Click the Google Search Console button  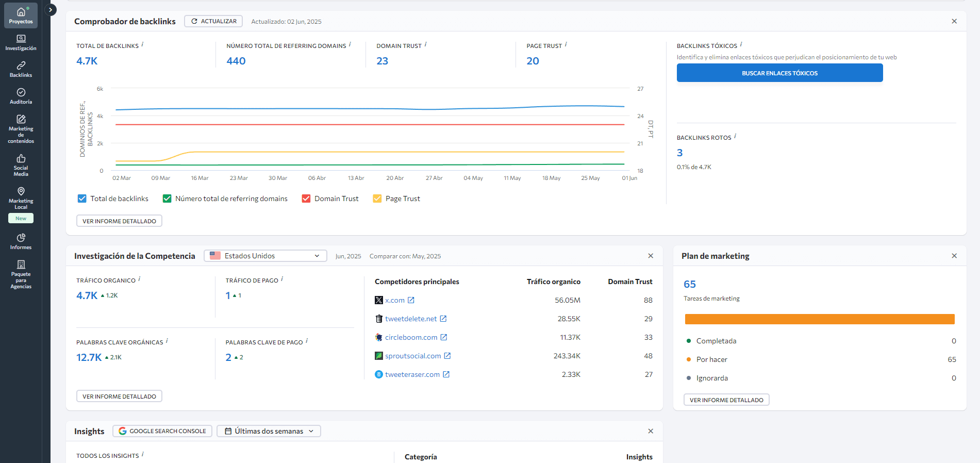pyautogui.click(x=162, y=431)
